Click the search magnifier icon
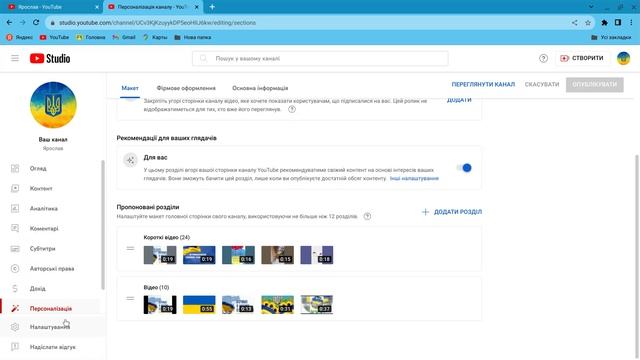The height and width of the screenshot is (360, 640). tap(203, 58)
